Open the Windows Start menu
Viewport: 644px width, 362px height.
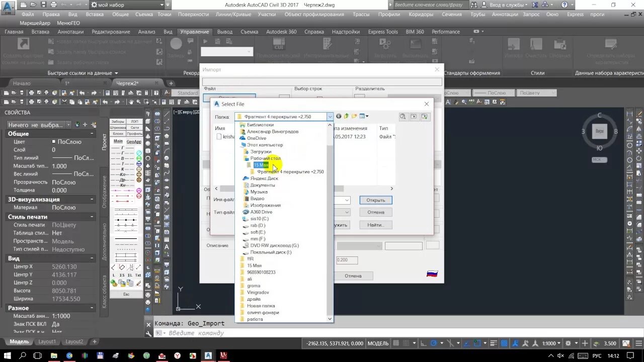(x=8, y=355)
